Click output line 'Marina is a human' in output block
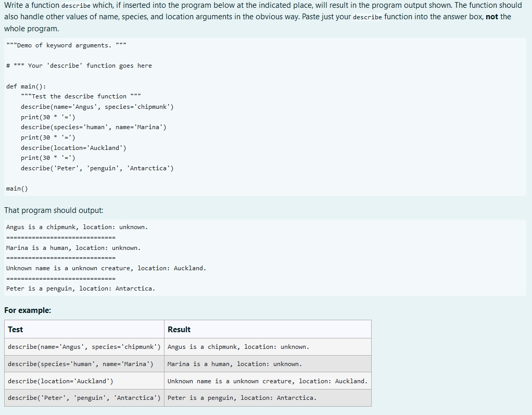The image size is (532, 415). coord(73,248)
